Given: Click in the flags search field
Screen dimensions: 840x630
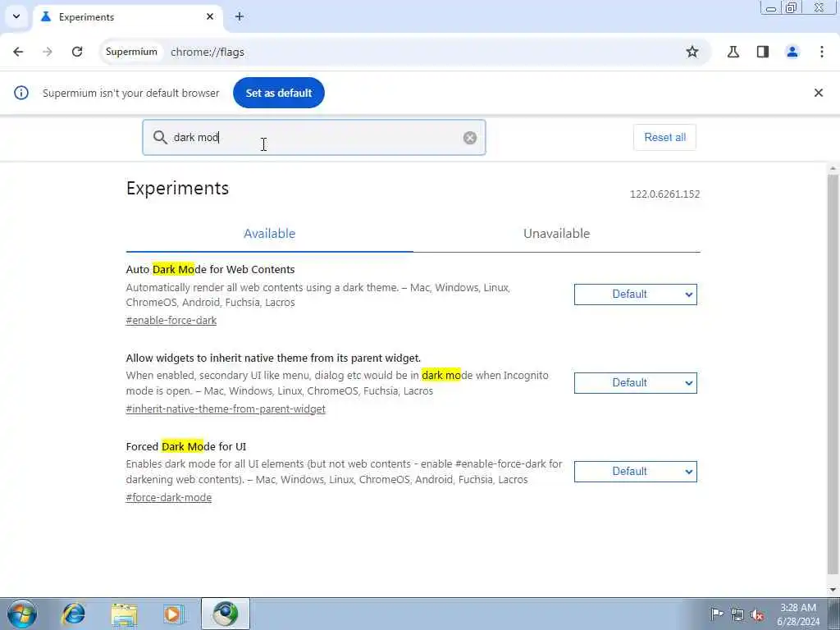Looking at the screenshot, I should 314,138.
